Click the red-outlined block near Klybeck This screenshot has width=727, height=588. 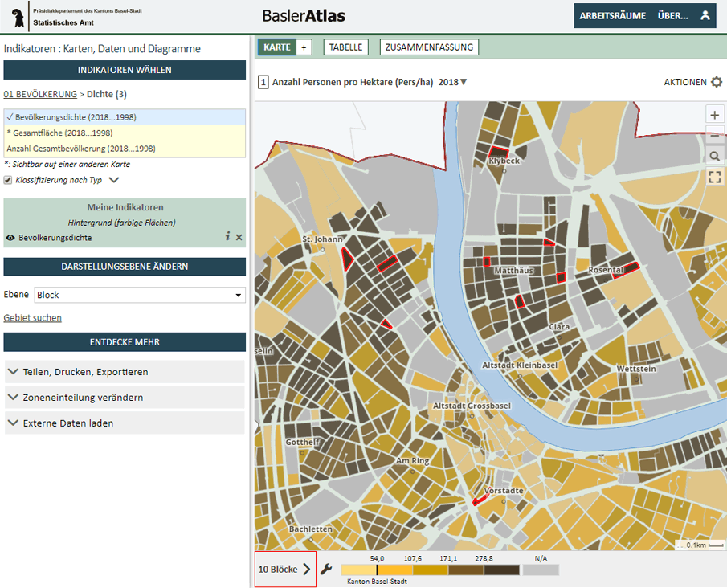[x=498, y=152]
